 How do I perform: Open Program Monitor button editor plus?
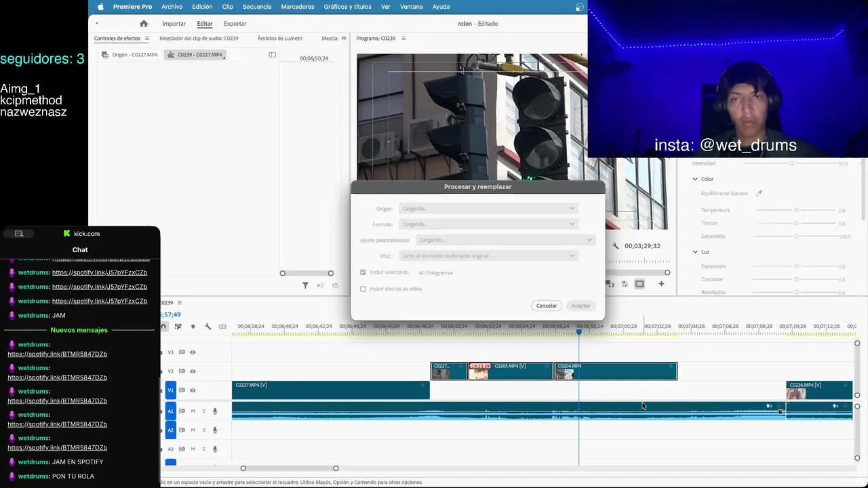tap(661, 284)
